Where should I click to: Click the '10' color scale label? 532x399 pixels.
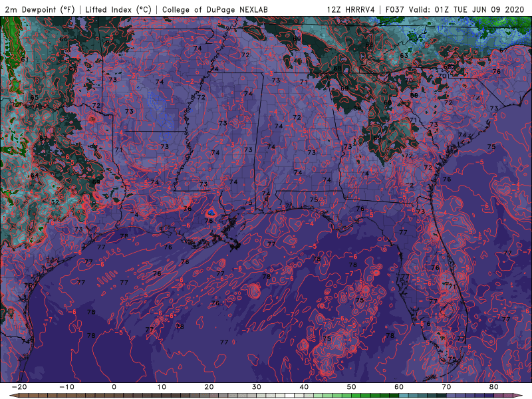click(162, 387)
